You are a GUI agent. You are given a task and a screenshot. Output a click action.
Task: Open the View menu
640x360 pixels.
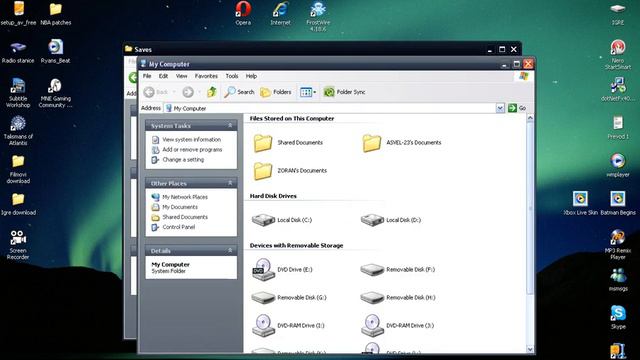click(x=181, y=76)
